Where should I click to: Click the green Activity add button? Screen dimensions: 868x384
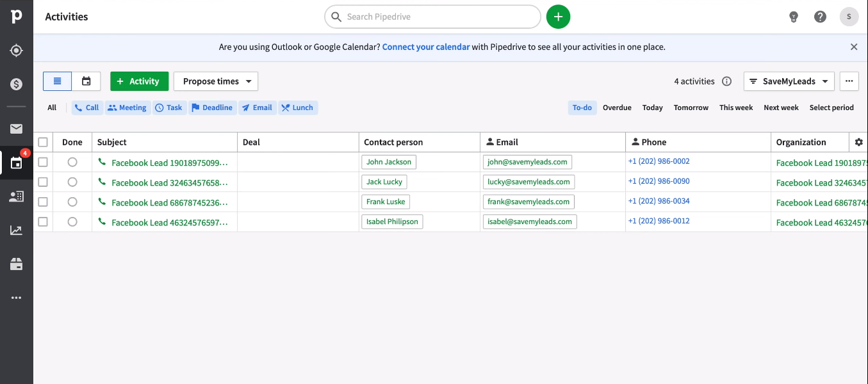(x=139, y=81)
